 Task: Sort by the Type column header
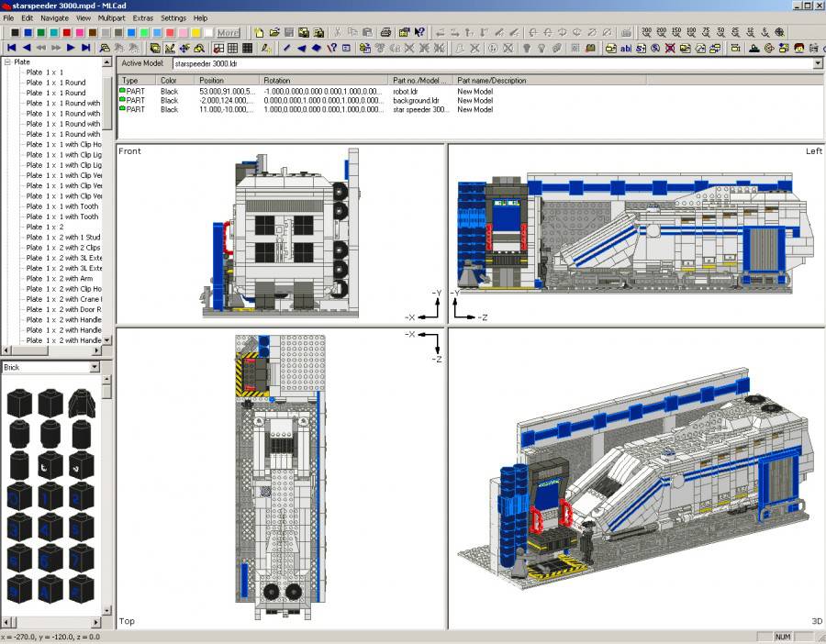[x=137, y=81]
